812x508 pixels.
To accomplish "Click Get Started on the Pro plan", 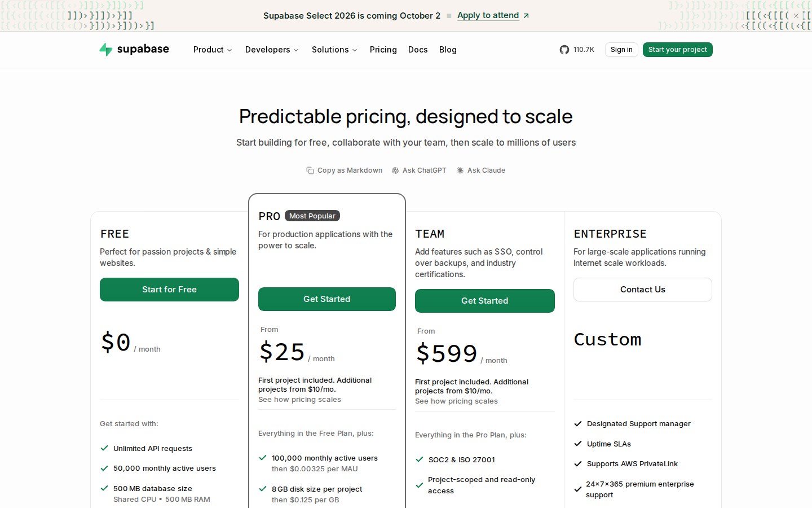I will (x=327, y=299).
